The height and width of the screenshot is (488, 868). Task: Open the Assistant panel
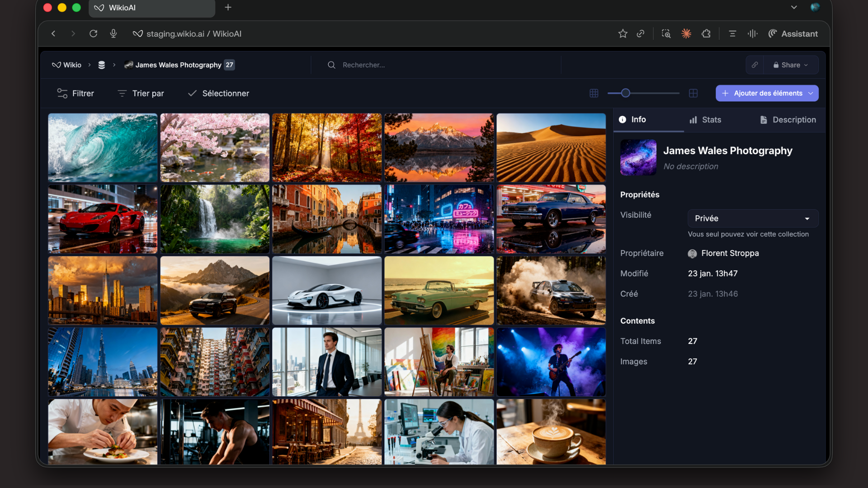pos(793,33)
